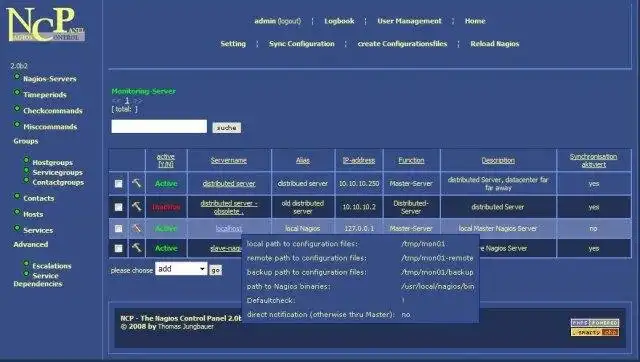Click the green bullet beside Checkcommands
Screen dimensions: 640x362
click(17, 109)
